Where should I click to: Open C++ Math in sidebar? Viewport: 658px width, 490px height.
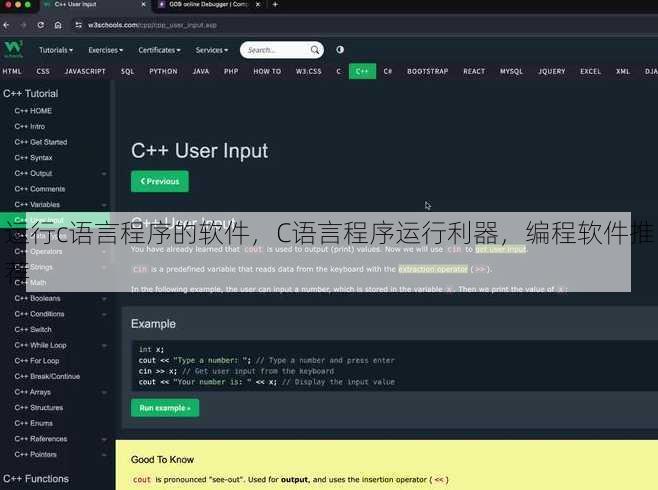coord(30,283)
